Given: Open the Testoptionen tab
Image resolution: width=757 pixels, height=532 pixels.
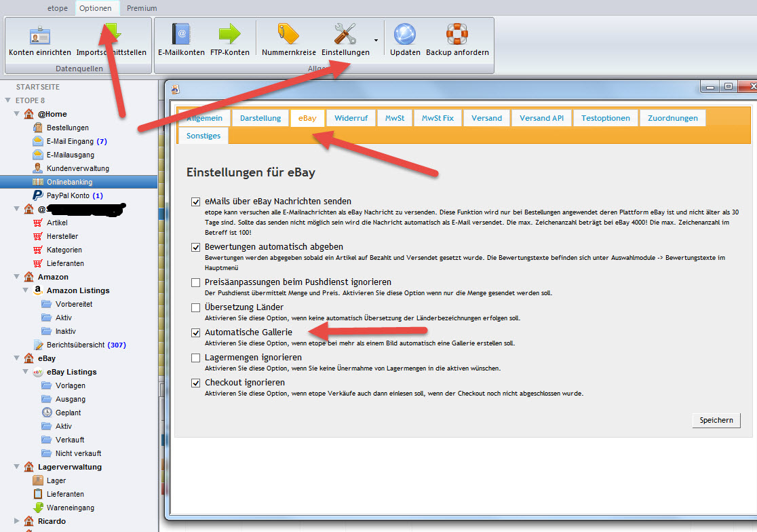Looking at the screenshot, I should click(x=606, y=118).
